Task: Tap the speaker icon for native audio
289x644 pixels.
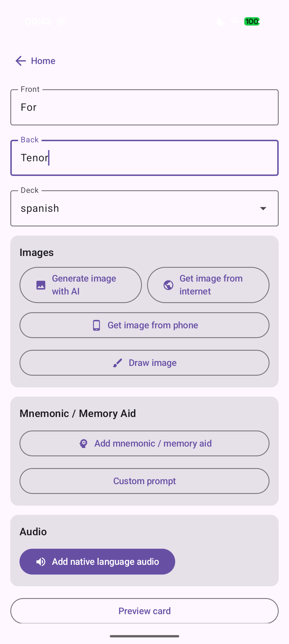Action: 41,562
